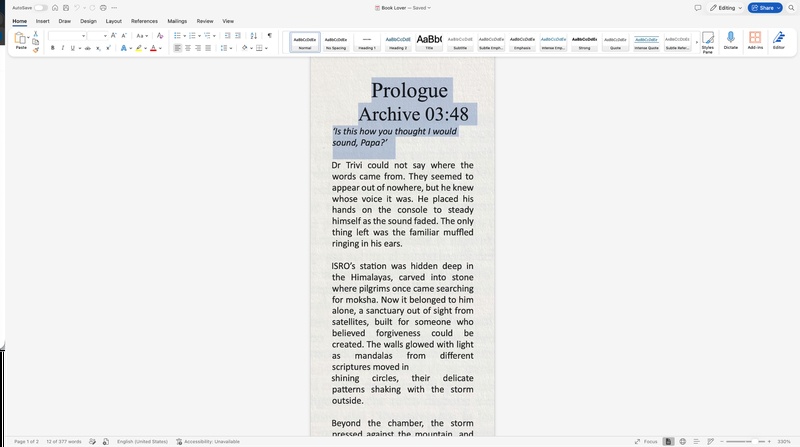The image size is (800, 447).
Task: Click Decrease Indent icon
Action: [x=228, y=36]
